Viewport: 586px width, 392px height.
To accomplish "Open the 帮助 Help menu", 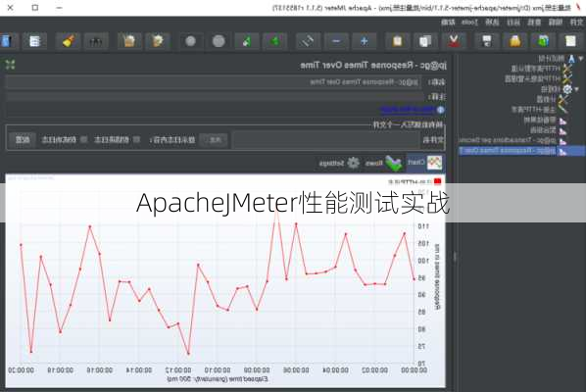I will pyautogui.click(x=448, y=23).
